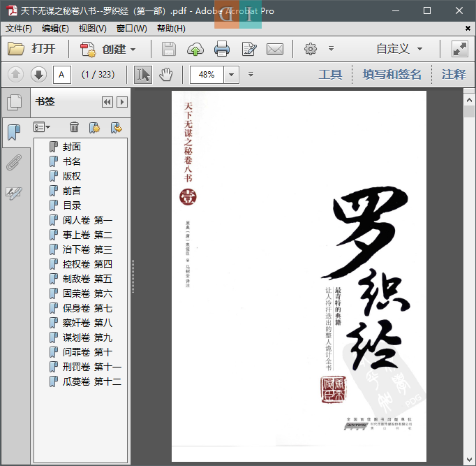This screenshot has height=466, width=476.
Task: Click the document scrollbar up arrow
Action: [469, 100]
